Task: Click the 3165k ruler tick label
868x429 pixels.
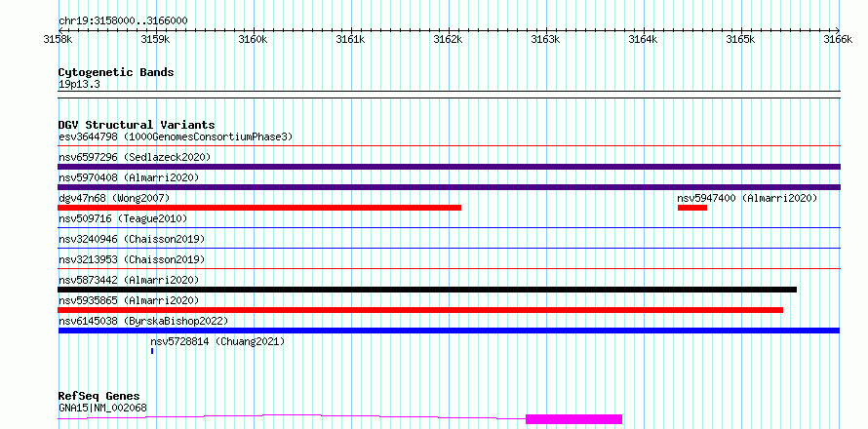Action: 741,39
